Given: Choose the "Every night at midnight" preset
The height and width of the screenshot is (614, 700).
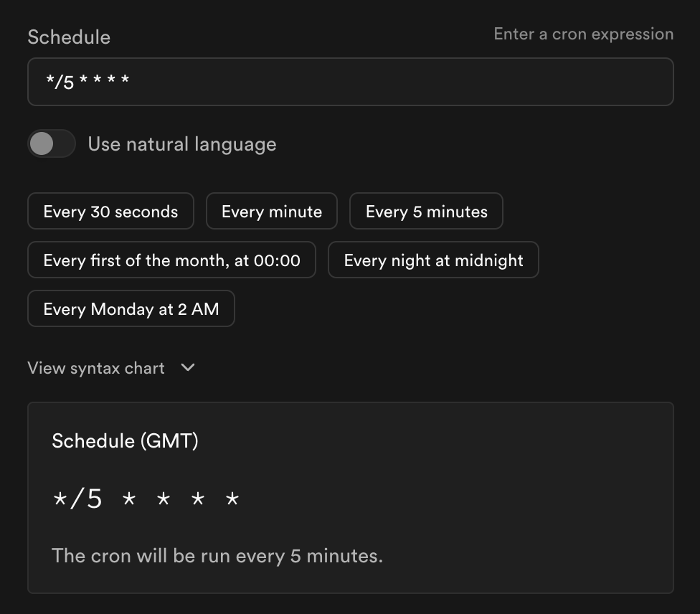Looking at the screenshot, I should [x=433, y=260].
